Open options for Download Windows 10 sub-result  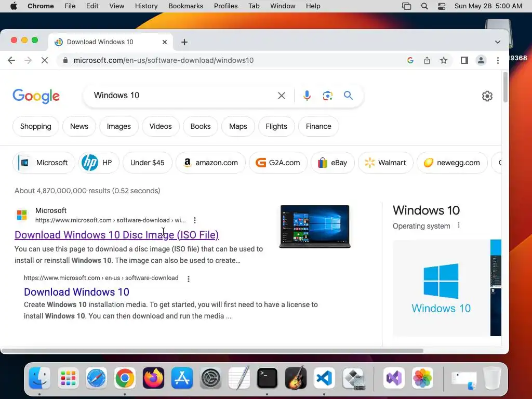point(189,278)
